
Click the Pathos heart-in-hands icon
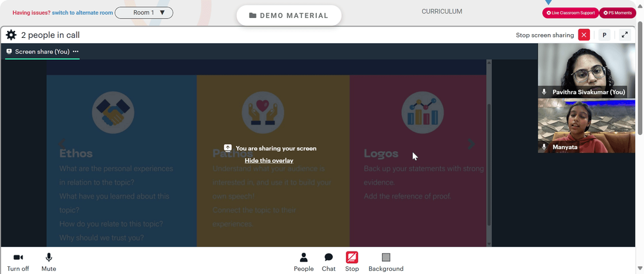click(x=263, y=113)
